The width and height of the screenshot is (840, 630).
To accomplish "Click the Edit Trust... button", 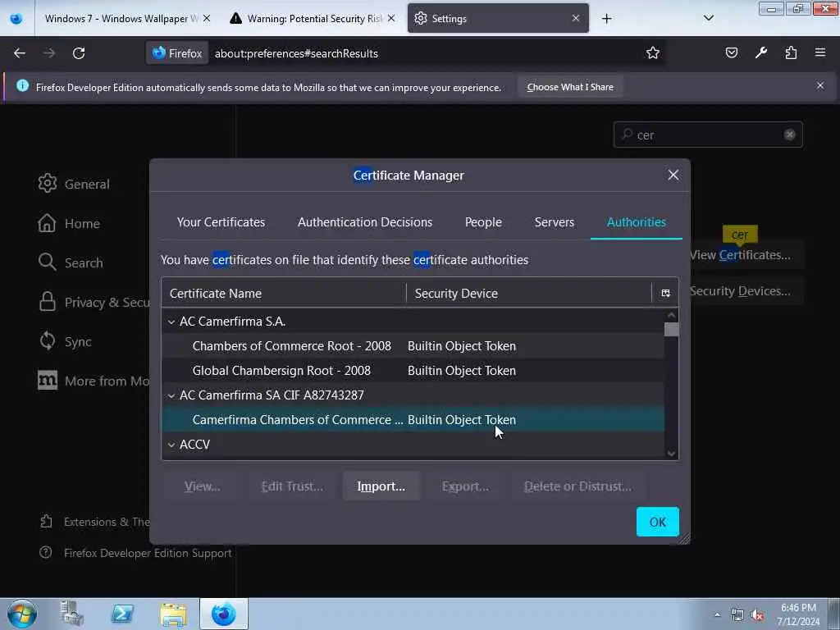I will pos(292,486).
